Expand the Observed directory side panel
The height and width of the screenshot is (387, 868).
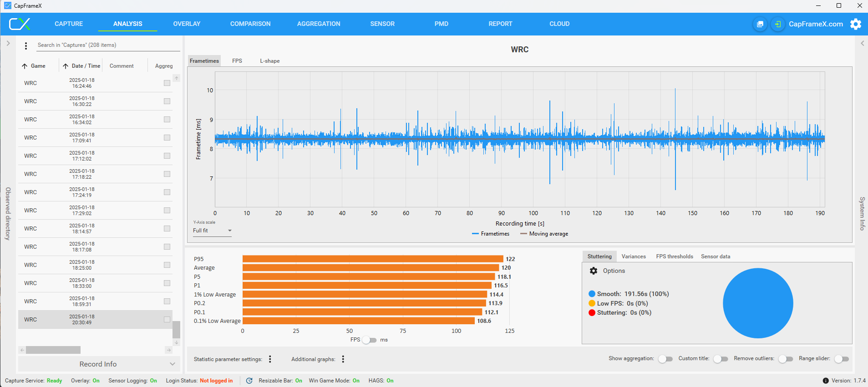(x=8, y=44)
